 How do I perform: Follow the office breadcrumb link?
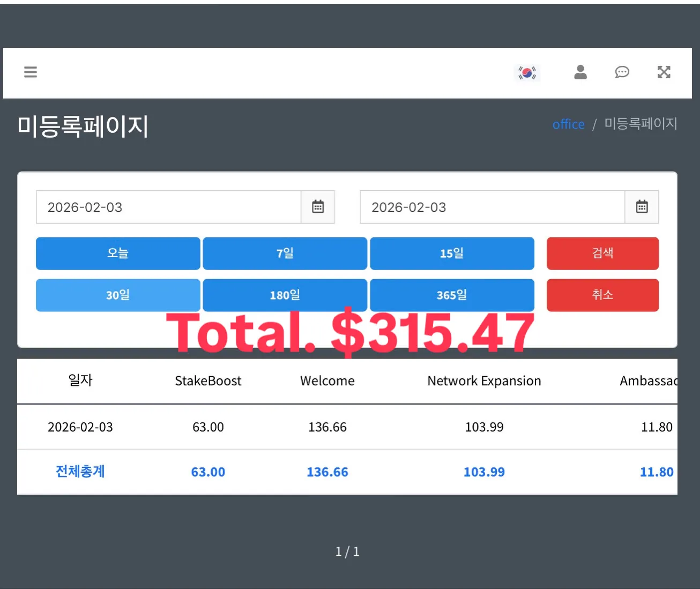pyautogui.click(x=569, y=124)
